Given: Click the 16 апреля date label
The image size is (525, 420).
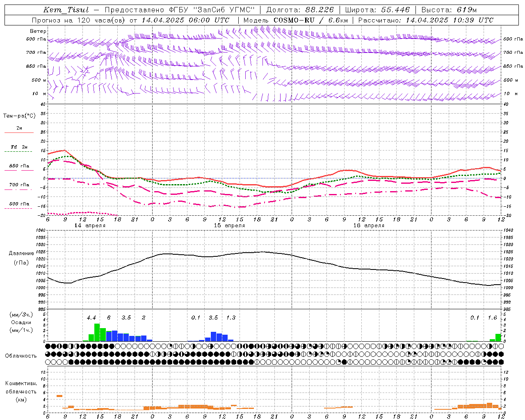Looking at the screenshot, I should point(369,226).
